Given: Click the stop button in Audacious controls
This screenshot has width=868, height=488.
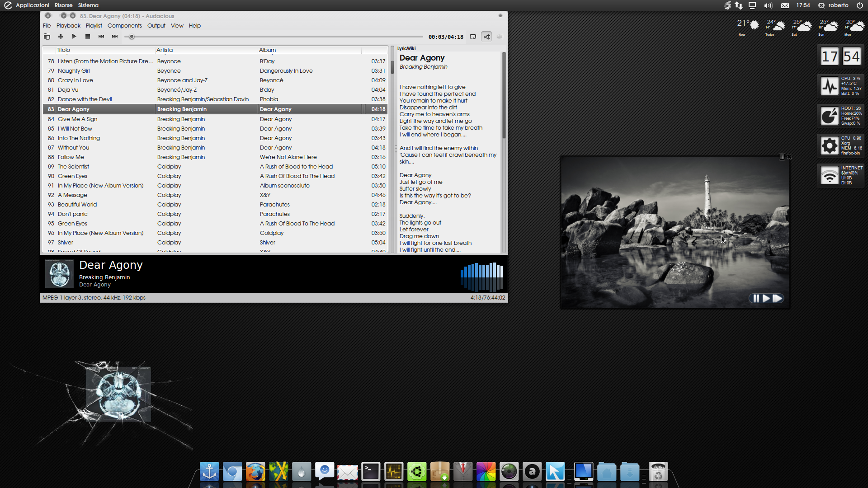Looking at the screenshot, I should coord(87,36).
